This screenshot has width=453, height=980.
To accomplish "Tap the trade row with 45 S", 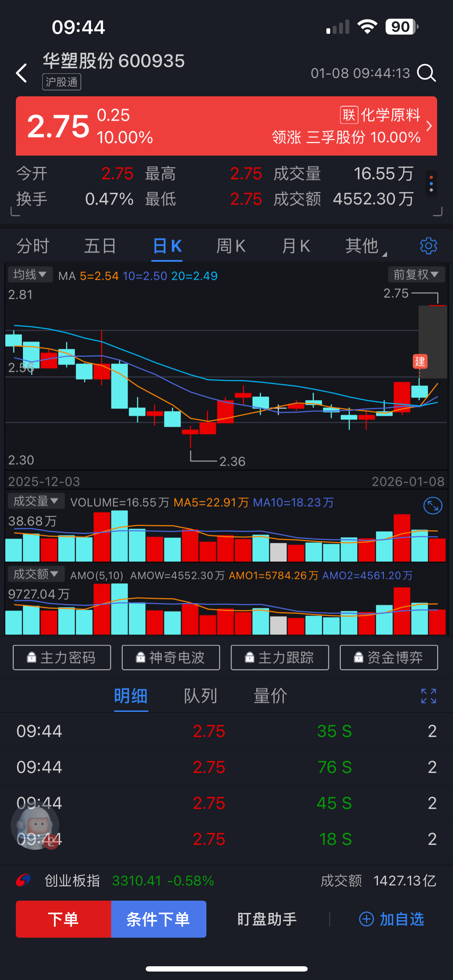I will point(226,803).
